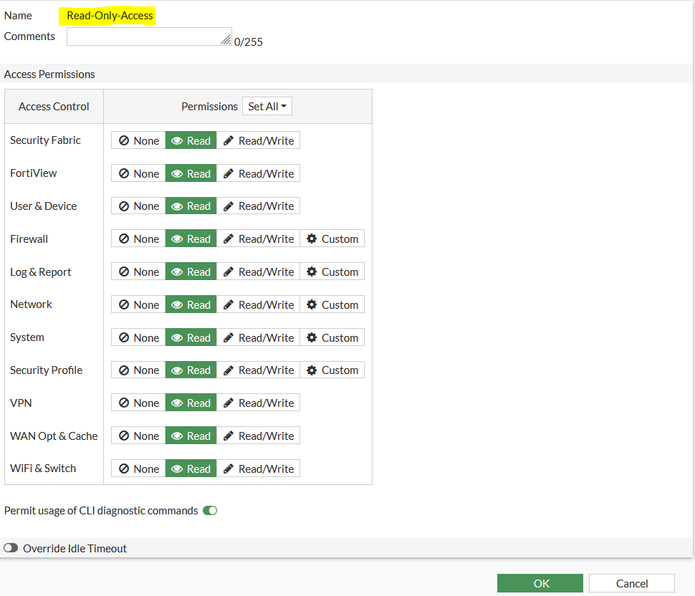Set VPN permission to None
The height and width of the screenshot is (596, 695).
click(x=138, y=402)
